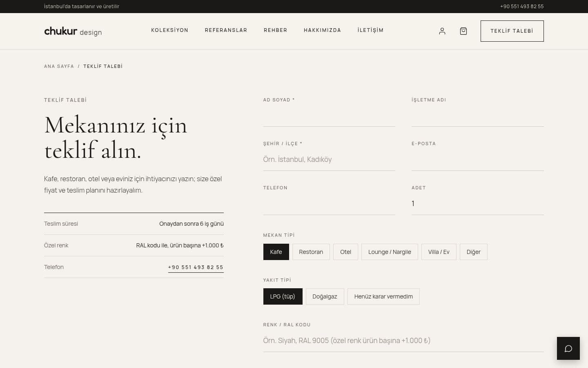Focus the İşletme Adı field

[478, 115]
